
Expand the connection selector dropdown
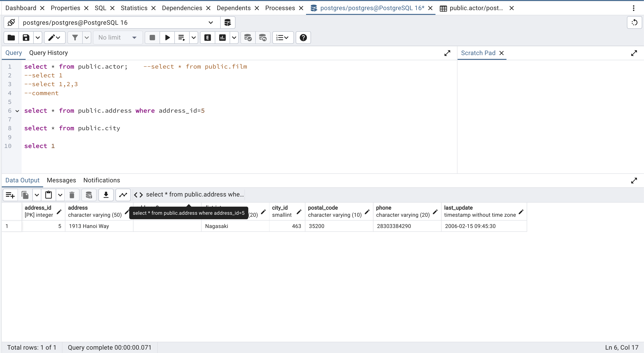[x=211, y=22]
